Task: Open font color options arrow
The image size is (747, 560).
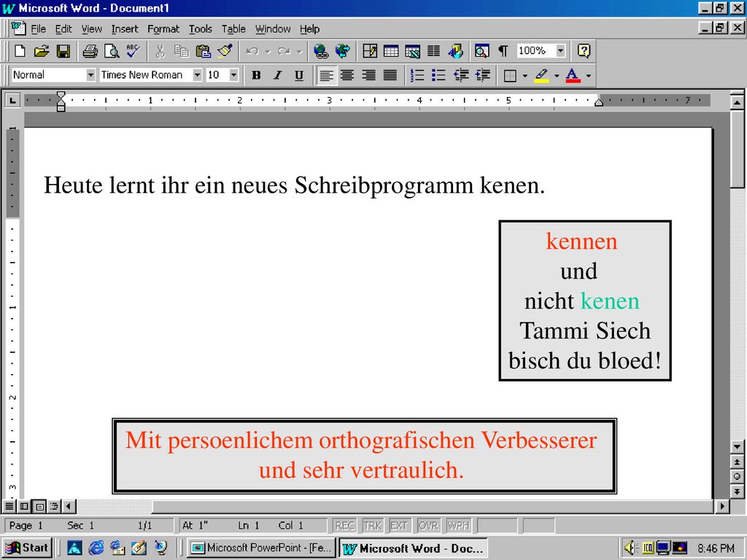Action: point(589,75)
